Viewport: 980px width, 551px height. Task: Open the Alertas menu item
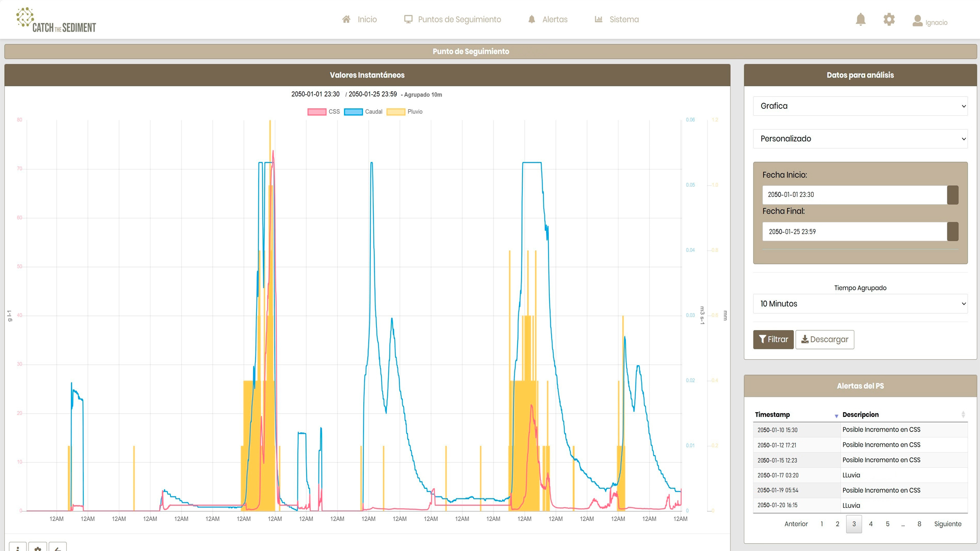[548, 19]
